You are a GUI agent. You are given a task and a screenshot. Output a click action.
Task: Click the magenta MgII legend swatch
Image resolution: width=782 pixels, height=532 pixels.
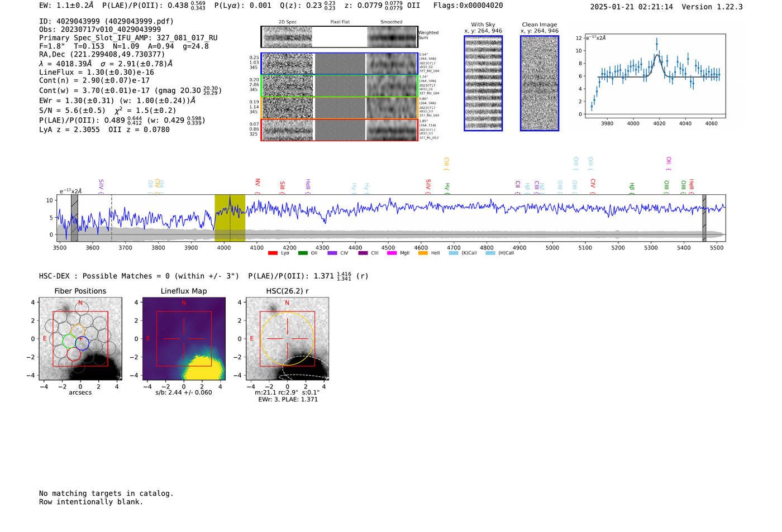tap(392, 253)
